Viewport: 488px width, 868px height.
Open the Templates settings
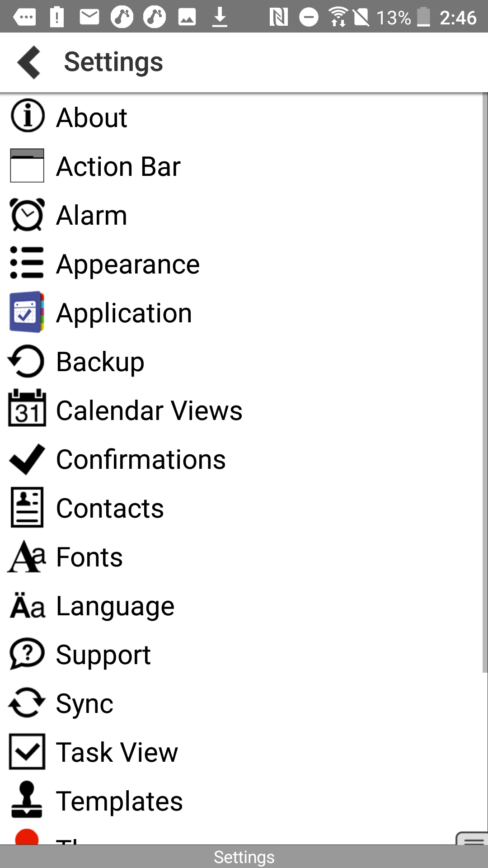[119, 802]
